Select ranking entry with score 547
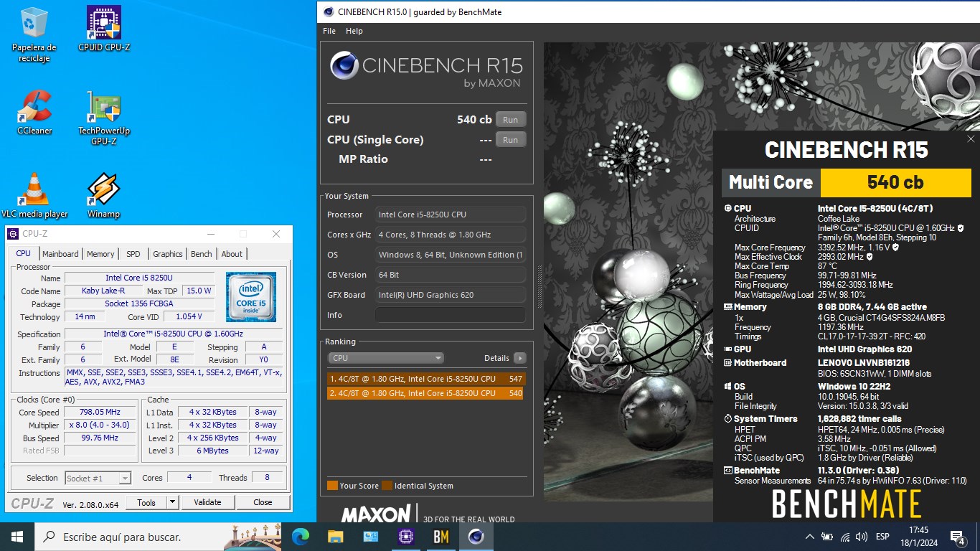The image size is (980, 551). click(x=426, y=379)
